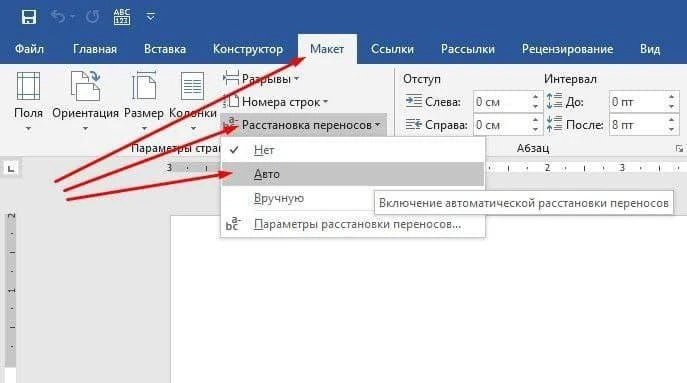Open the Абзац dialog launcher icon
Image resolution: width=687 pixels, height=383 pixels.
coord(679,149)
